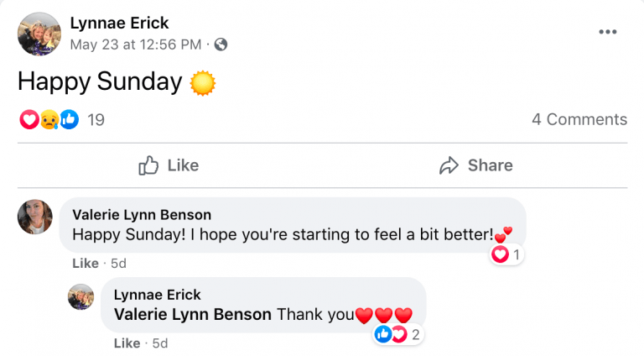Open Lynnae Erick's reply avatar
Image resolution: width=644 pixels, height=356 pixels.
point(80,297)
